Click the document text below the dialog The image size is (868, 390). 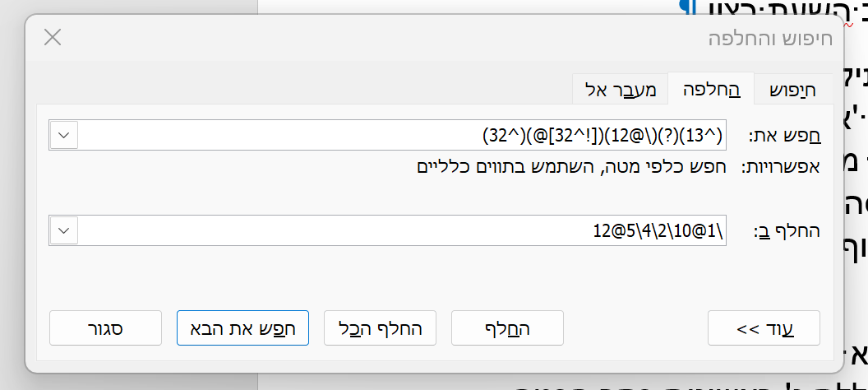click(575, 383)
